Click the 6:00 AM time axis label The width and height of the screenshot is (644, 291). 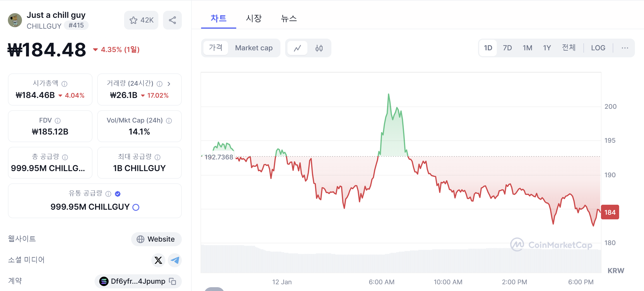(381, 282)
